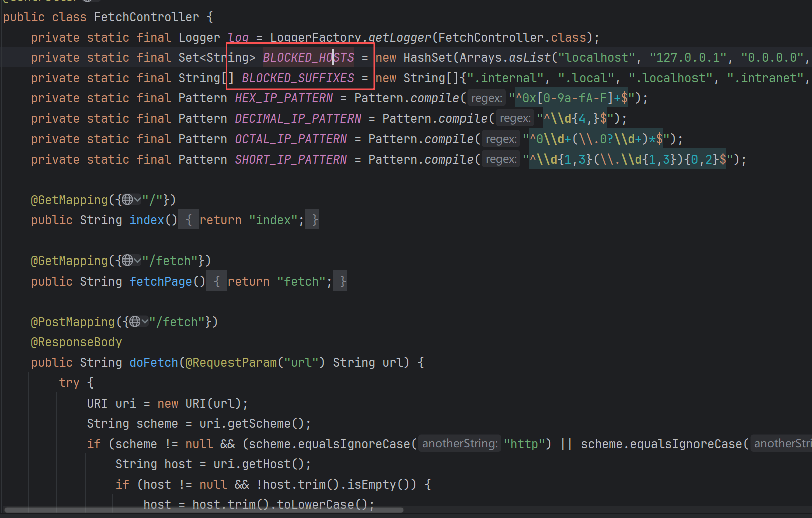
Task: Click the regex inlay hint on the DECIMAL_IP_PATTERN line
Action: (x=515, y=118)
